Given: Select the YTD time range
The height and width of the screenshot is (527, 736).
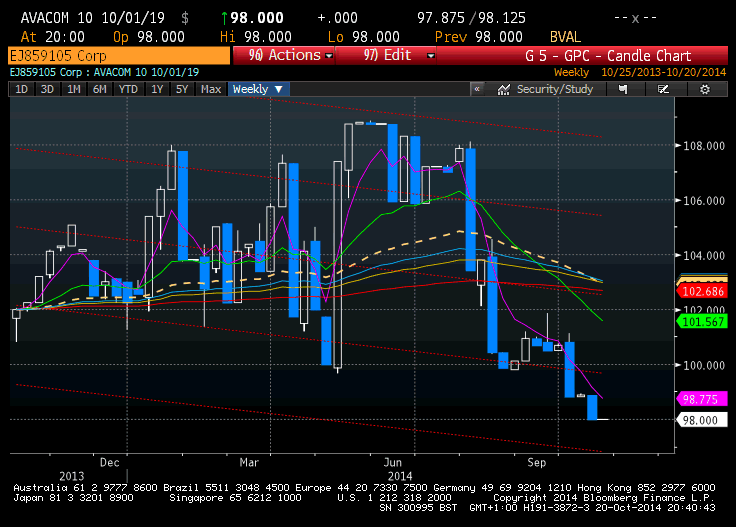Looking at the screenshot, I should (x=128, y=89).
